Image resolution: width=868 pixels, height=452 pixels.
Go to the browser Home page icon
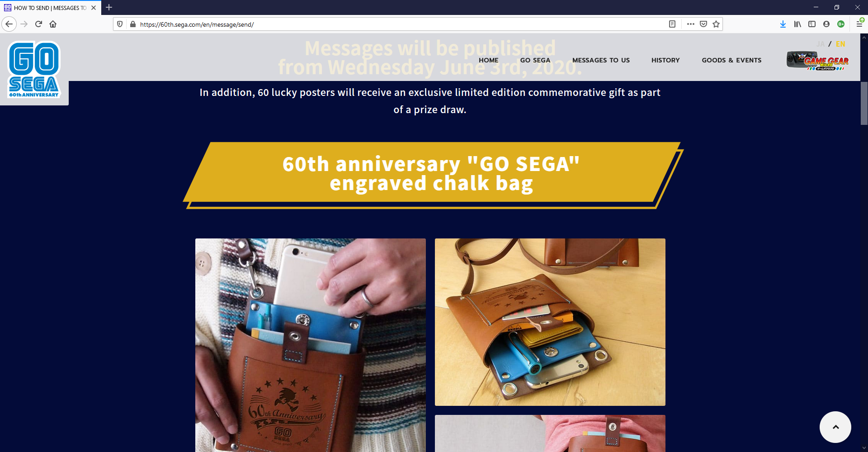[x=53, y=24]
